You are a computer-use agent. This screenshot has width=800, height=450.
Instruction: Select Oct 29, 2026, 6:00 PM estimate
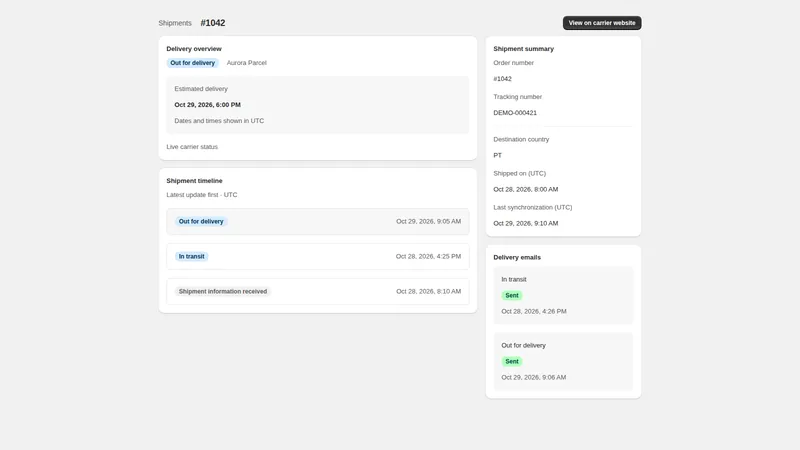pyautogui.click(x=208, y=105)
